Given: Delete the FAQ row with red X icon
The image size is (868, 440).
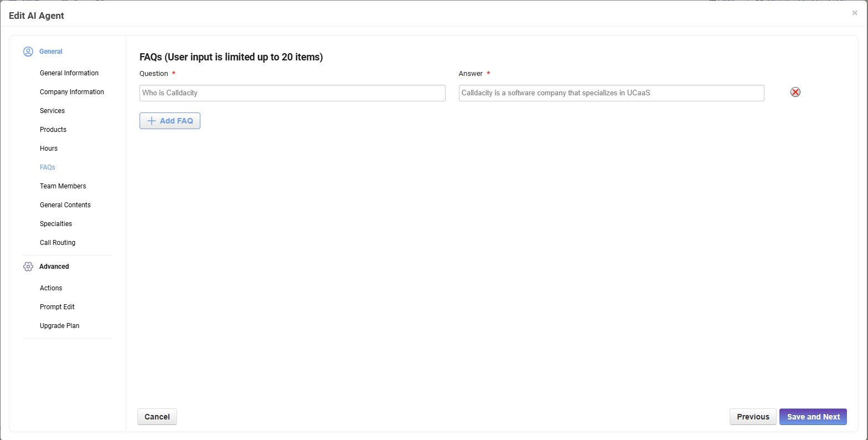Looking at the screenshot, I should click(x=795, y=92).
